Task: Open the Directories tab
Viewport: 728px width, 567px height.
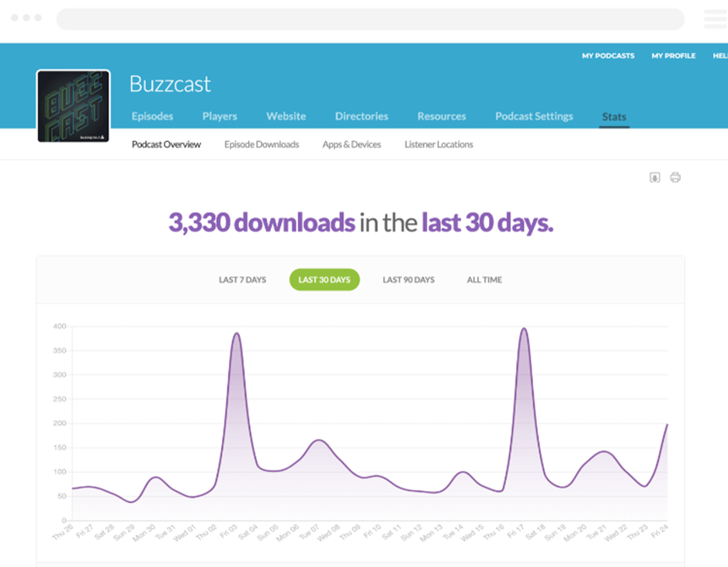Action: point(362,117)
